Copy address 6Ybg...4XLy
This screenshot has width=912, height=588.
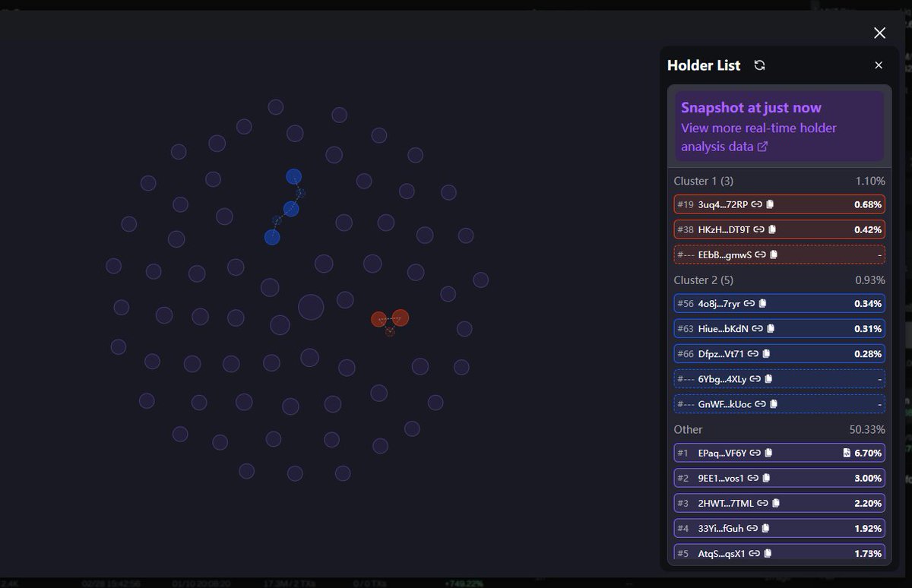pyautogui.click(x=768, y=379)
